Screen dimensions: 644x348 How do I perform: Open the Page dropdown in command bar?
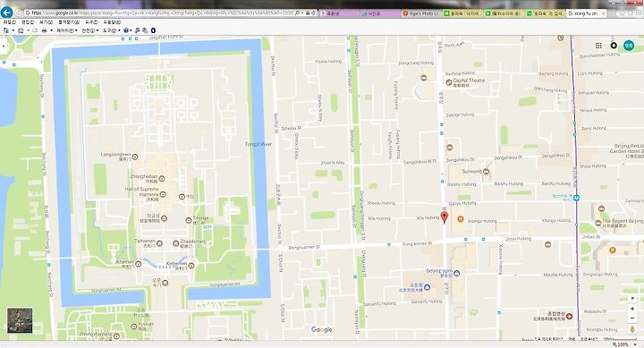pyautogui.click(x=67, y=30)
